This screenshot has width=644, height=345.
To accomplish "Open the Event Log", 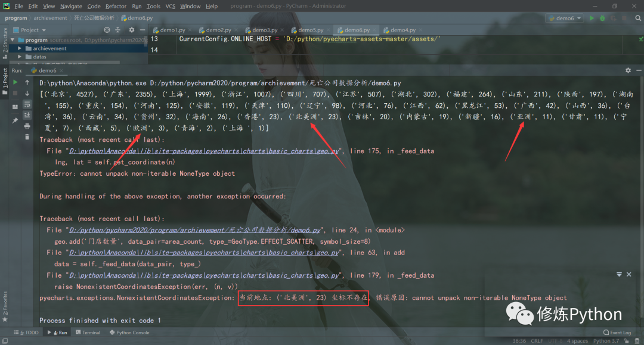I will coord(617,332).
